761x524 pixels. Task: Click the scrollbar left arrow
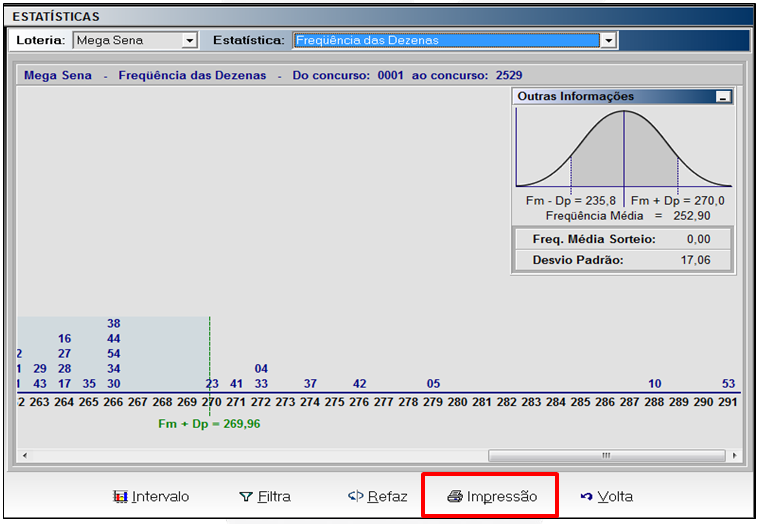[x=24, y=456]
